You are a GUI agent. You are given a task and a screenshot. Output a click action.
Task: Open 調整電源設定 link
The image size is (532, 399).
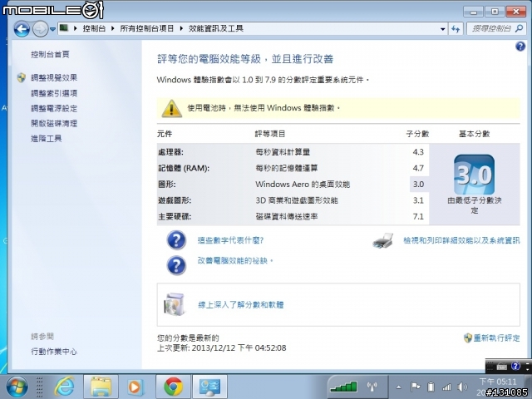[x=54, y=108]
